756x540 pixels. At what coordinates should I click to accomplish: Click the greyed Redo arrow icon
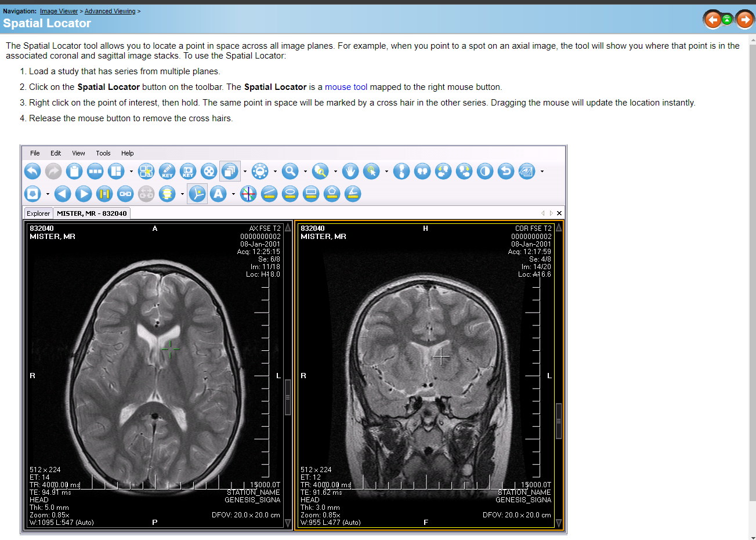53,171
